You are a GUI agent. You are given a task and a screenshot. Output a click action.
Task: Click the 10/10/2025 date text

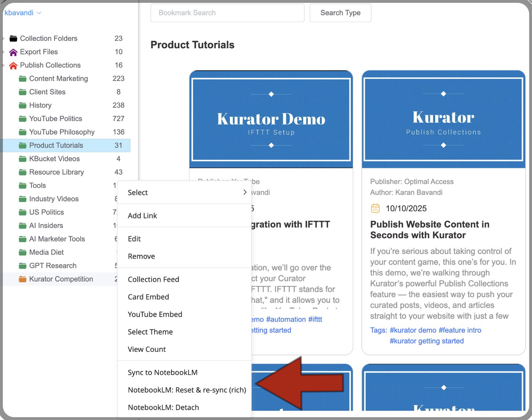pos(406,208)
